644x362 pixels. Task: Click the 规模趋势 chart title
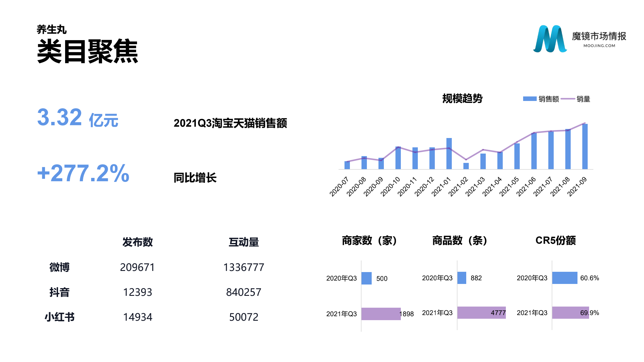462,98
